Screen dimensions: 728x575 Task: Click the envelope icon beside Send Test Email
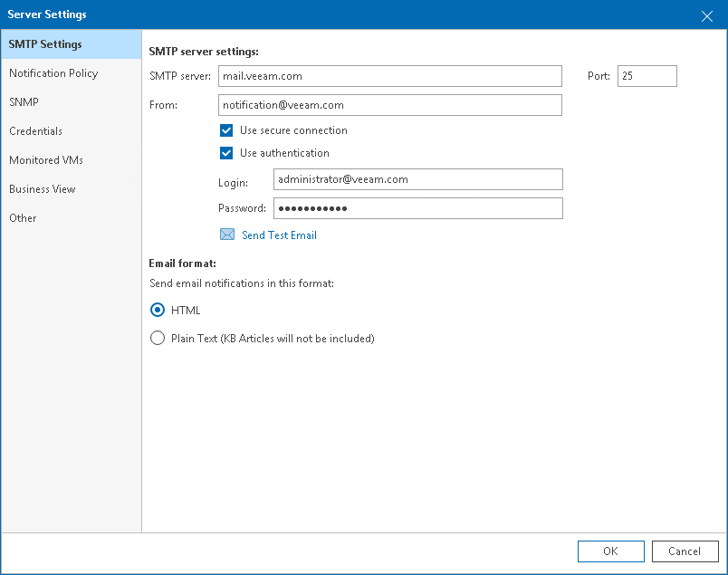[227, 235]
